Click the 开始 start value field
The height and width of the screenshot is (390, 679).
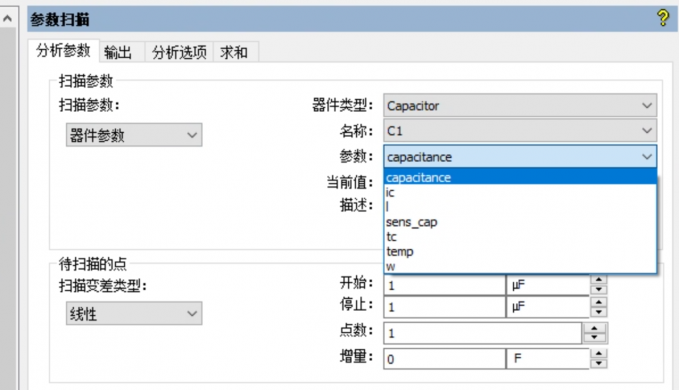(444, 285)
